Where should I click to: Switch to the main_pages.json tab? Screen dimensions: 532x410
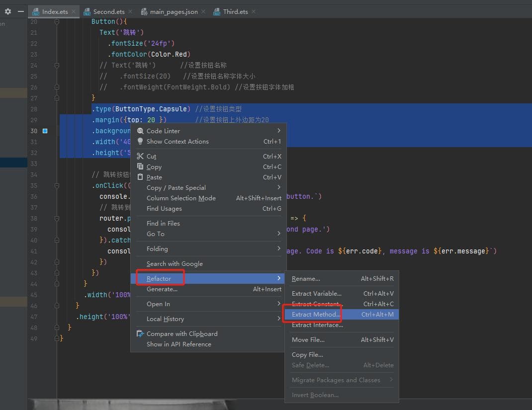tap(174, 11)
